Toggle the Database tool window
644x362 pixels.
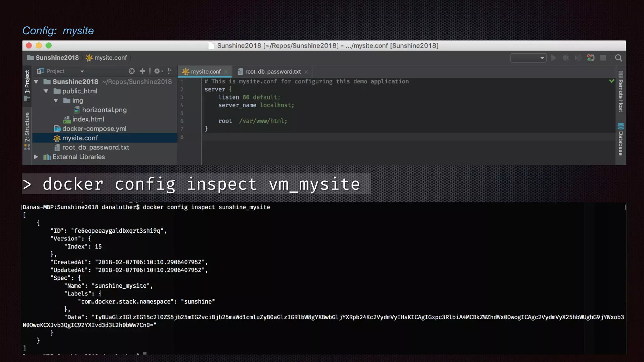coord(620,139)
